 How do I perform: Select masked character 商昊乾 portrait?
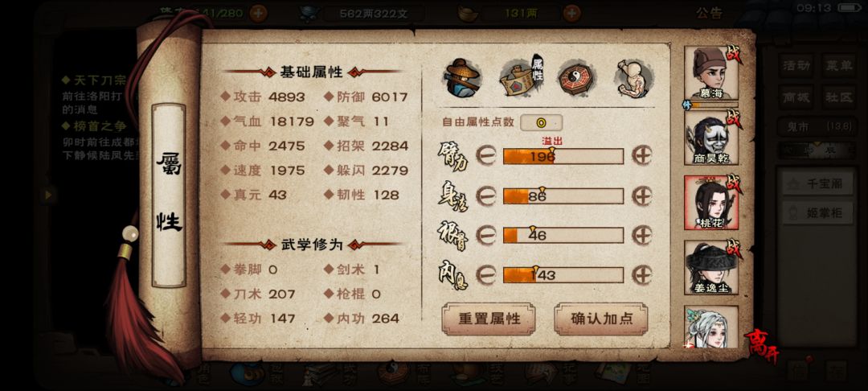(x=711, y=138)
